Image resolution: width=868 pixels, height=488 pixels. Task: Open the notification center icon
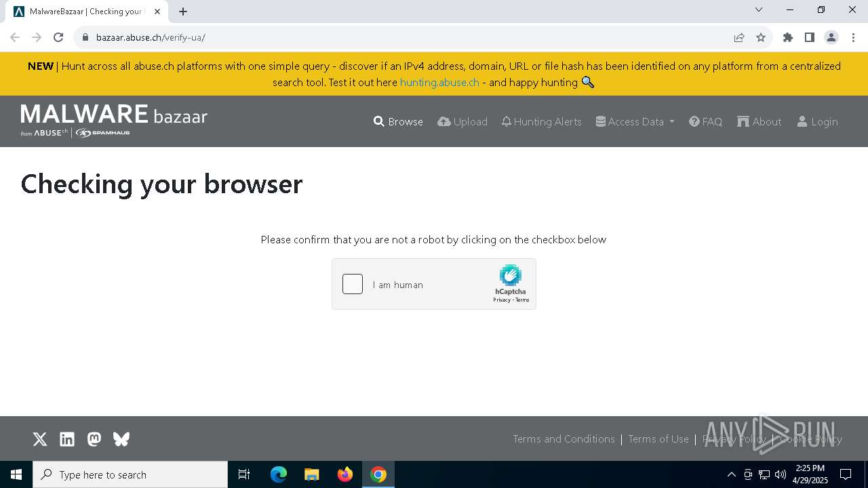846,474
